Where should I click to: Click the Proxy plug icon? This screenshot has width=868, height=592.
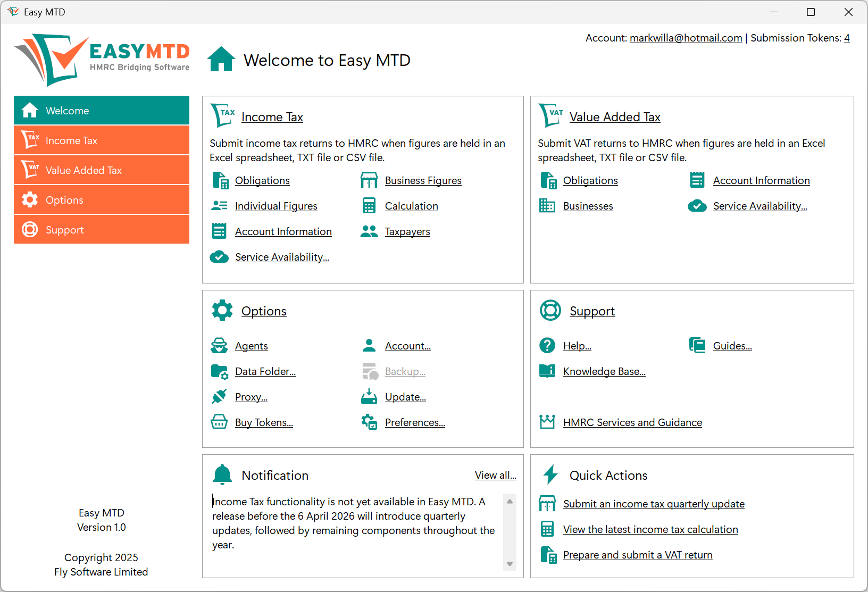click(219, 396)
